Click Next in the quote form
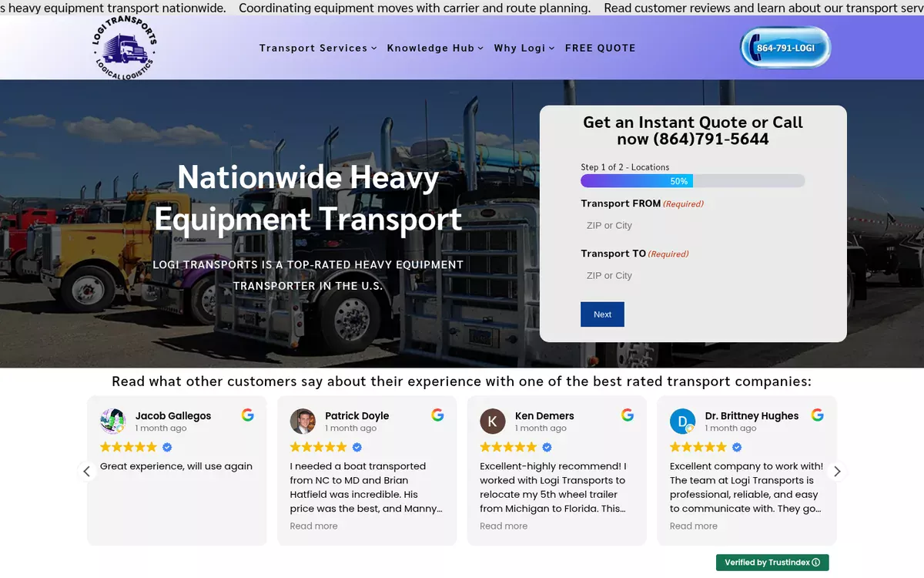924x578 pixels. click(602, 314)
